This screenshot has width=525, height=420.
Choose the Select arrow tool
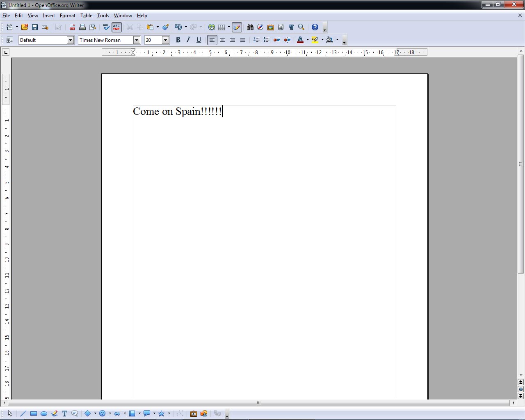10,413
